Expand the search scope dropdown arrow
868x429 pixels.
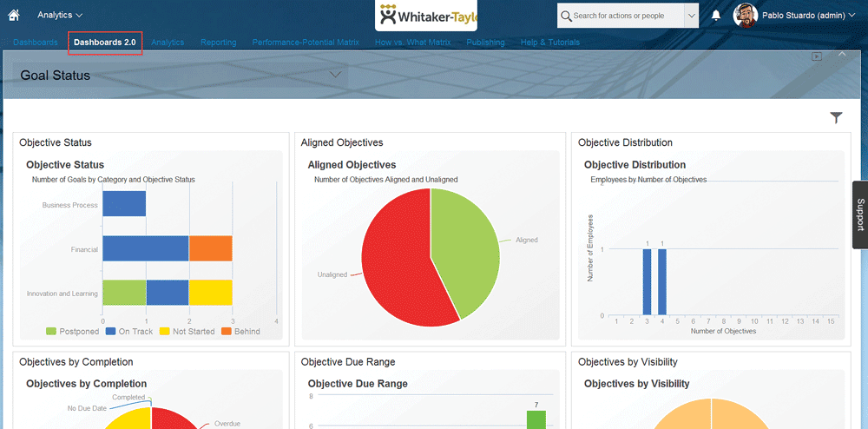click(x=691, y=16)
